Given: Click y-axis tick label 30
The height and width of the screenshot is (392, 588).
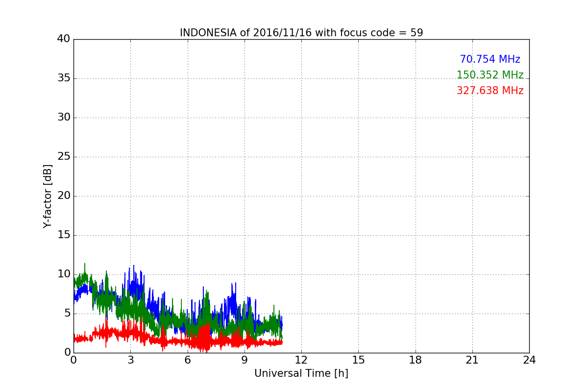Looking at the screenshot, I should click(x=64, y=117).
